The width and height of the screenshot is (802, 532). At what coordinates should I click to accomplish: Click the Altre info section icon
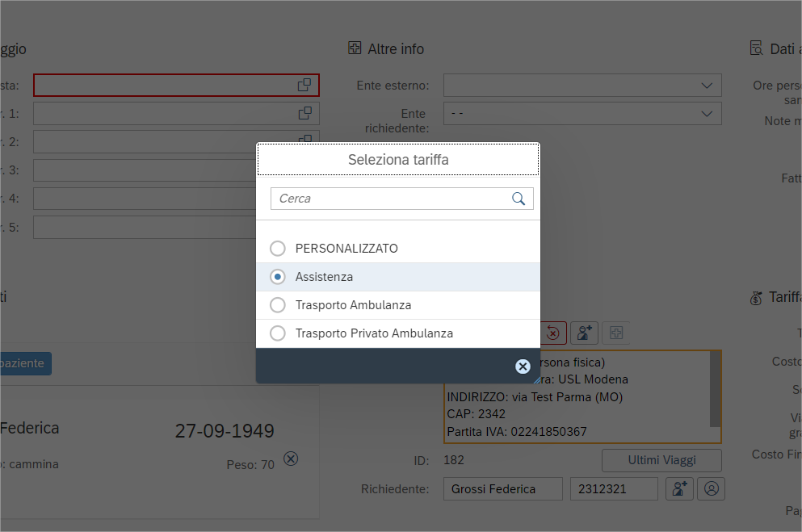(355, 48)
